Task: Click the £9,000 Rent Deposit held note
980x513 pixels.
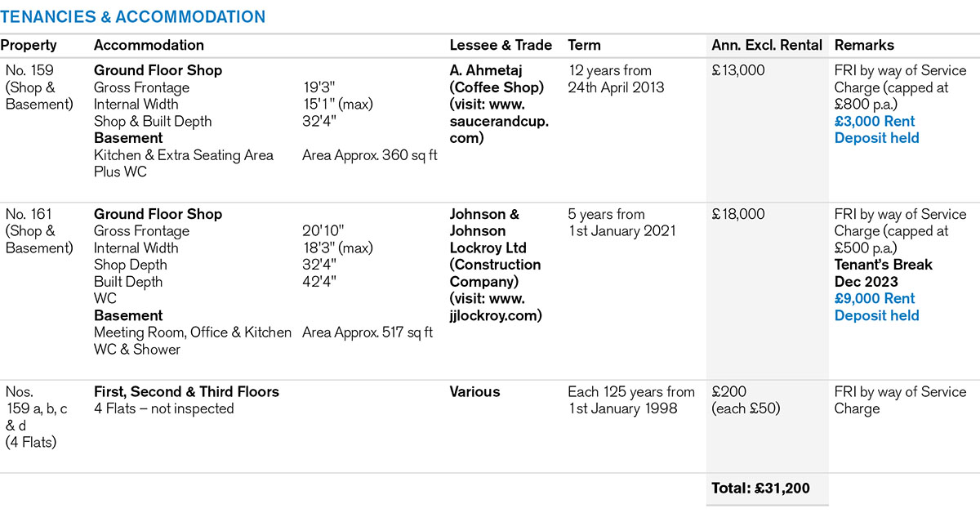Action: tap(876, 307)
